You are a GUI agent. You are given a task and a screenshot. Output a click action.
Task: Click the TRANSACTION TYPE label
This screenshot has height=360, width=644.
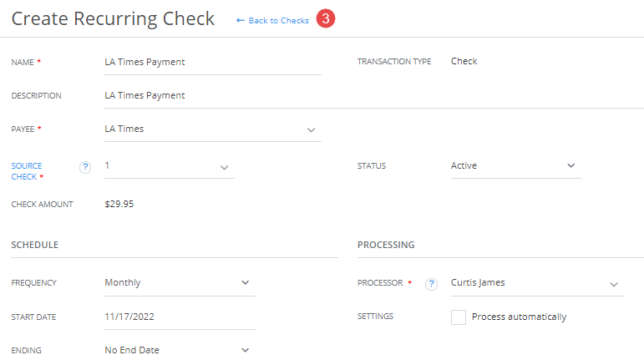394,62
